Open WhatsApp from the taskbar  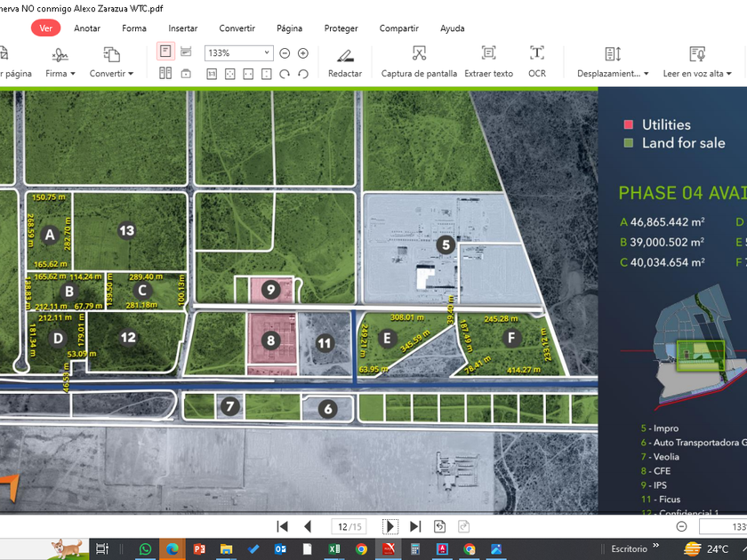146,549
